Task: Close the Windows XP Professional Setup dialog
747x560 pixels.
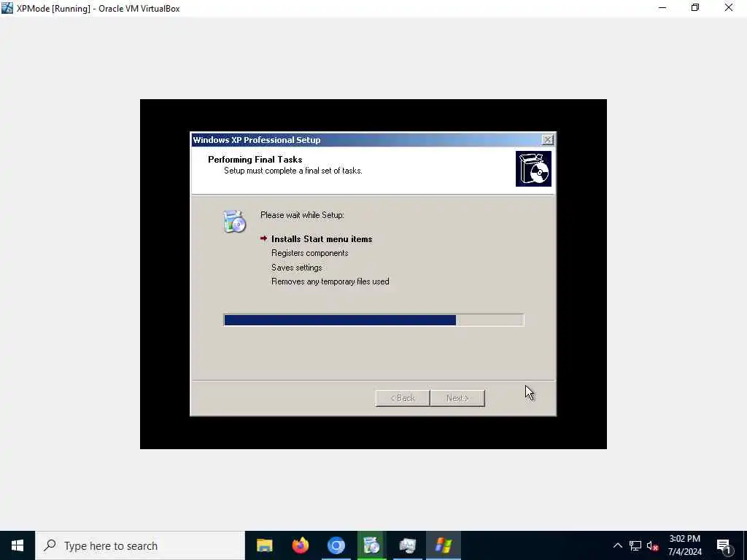Action: click(x=547, y=139)
